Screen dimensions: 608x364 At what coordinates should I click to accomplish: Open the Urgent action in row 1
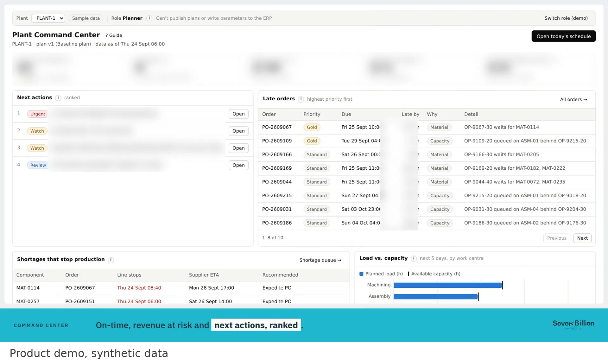(x=238, y=114)
